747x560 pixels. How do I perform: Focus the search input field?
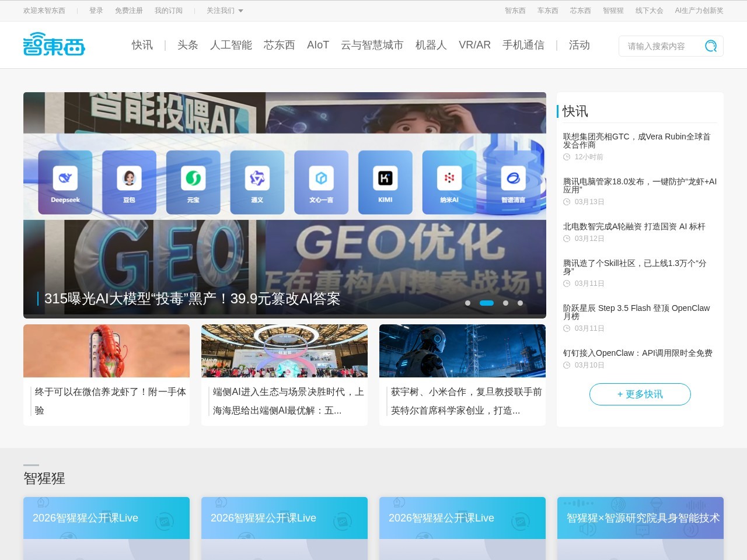658,46
